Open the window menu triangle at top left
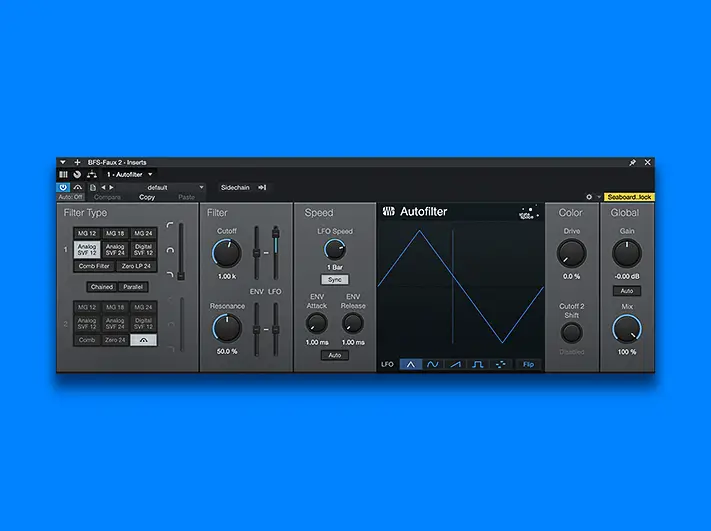 63,162
